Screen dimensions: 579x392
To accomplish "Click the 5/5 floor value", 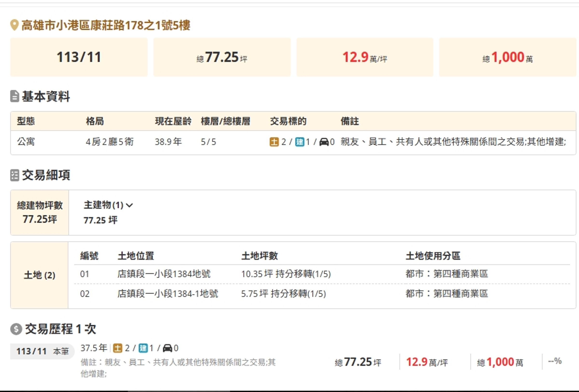I will (x=208, y=142).
